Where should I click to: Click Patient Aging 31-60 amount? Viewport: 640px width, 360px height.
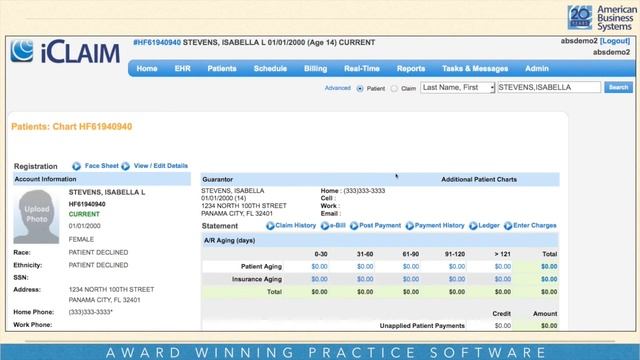point(365,267)
